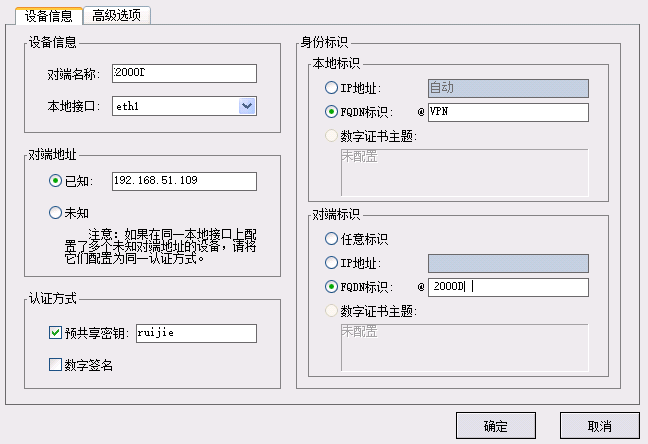Viewport: 648px width, 444px height.
Task: Click the local FQDN field containing VPN
Action: 508,112
